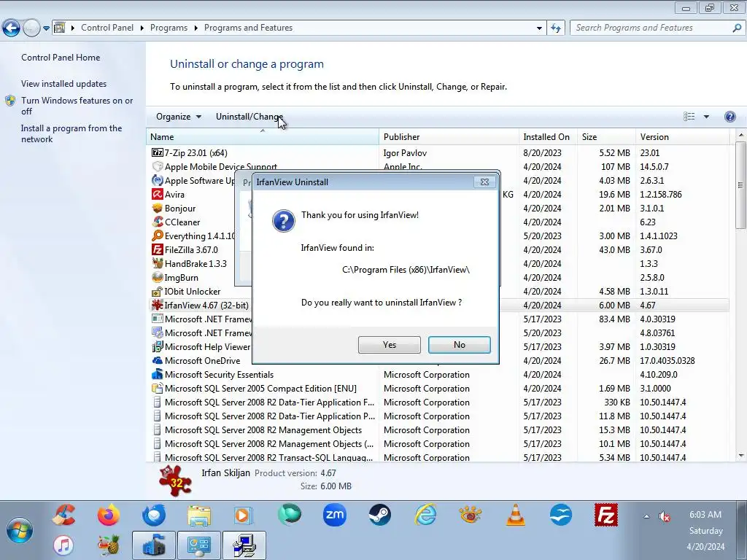
Task: Click the list scrollbar down arrow
Action: tap(740, 456)
